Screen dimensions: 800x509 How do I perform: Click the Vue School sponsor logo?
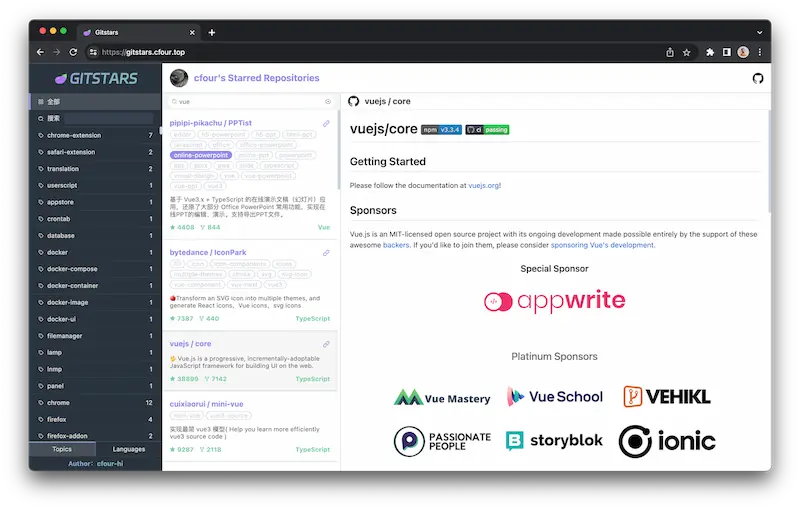555,397
